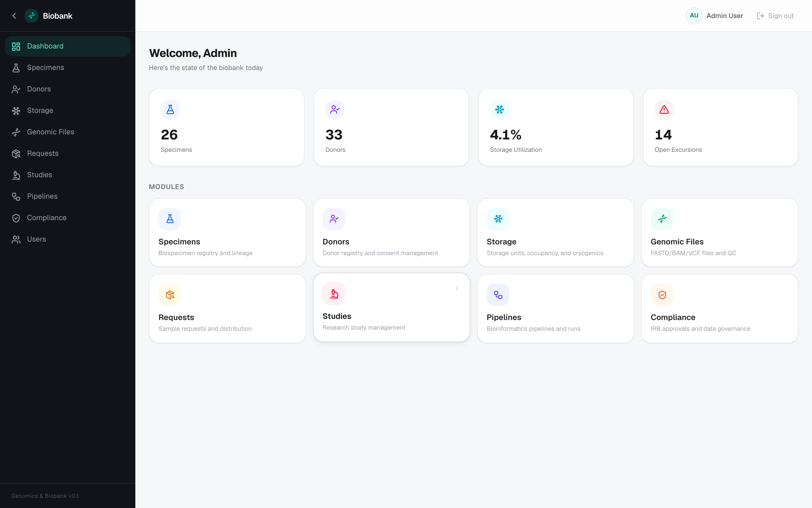The width and height of the screenshot is (812, 508).
Task: Click the Compliance shield icon in sidebar
Action: [16, 218]
